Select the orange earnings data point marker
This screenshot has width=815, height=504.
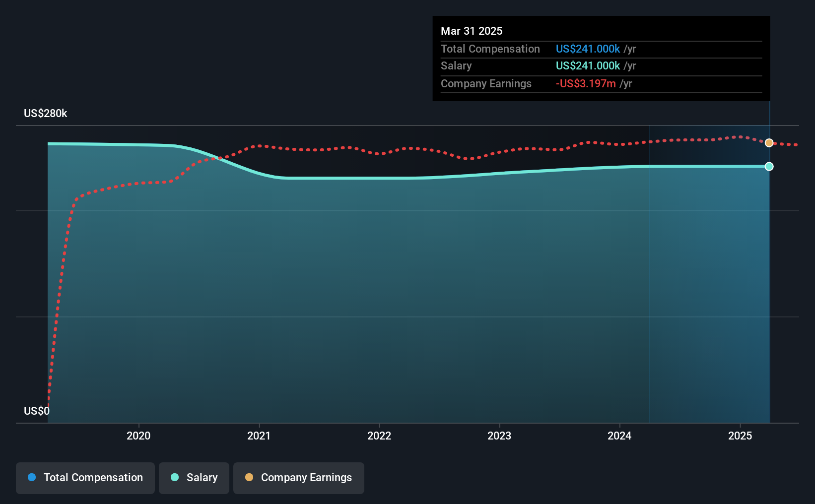coord(769,143)
